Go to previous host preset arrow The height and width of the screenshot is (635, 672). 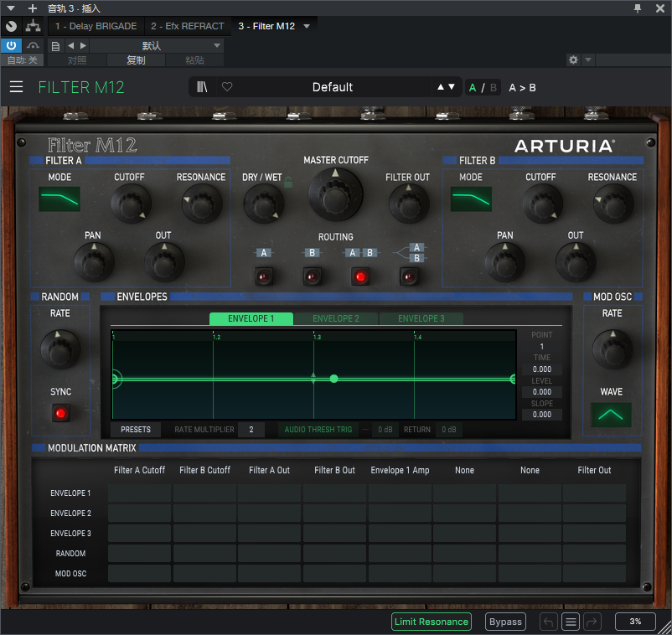[x=70, y=45]
